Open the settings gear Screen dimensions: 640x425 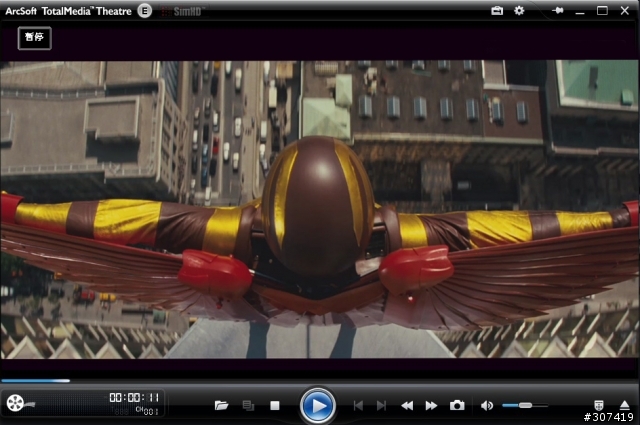519,11
